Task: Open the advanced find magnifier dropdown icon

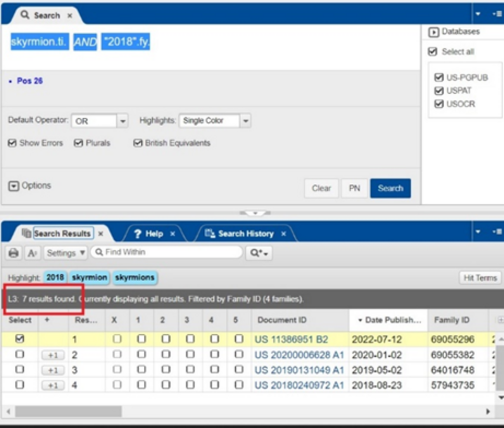Action: point(259,253)
